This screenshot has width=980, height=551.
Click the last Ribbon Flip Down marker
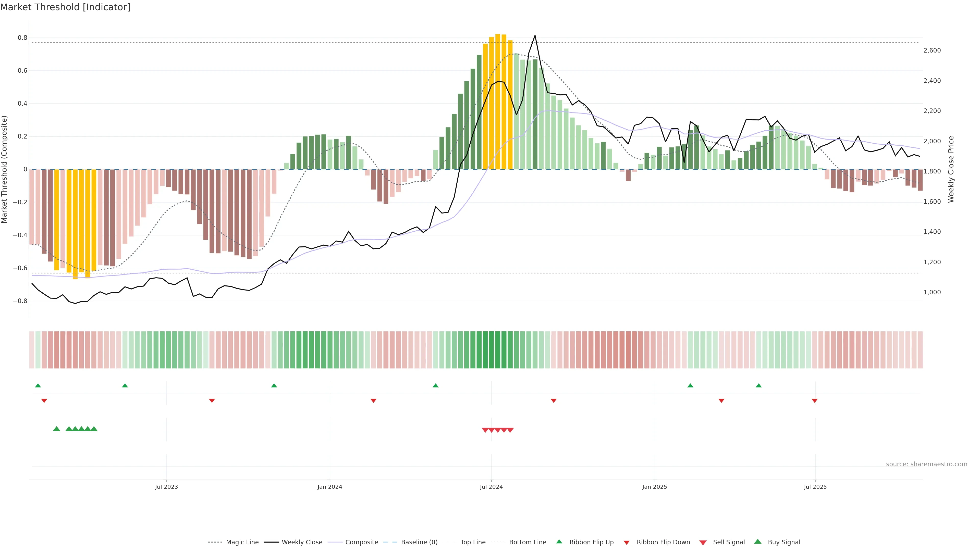tap(815, 400)
